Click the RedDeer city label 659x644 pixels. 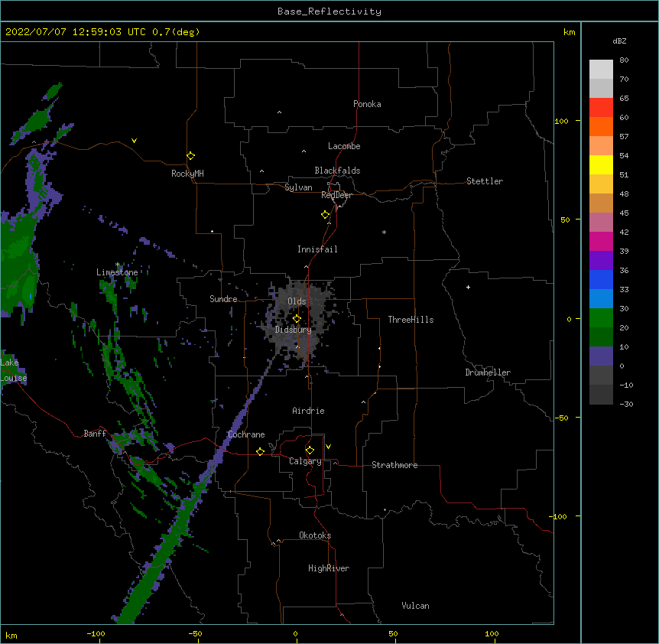click(x=336, y=195)
